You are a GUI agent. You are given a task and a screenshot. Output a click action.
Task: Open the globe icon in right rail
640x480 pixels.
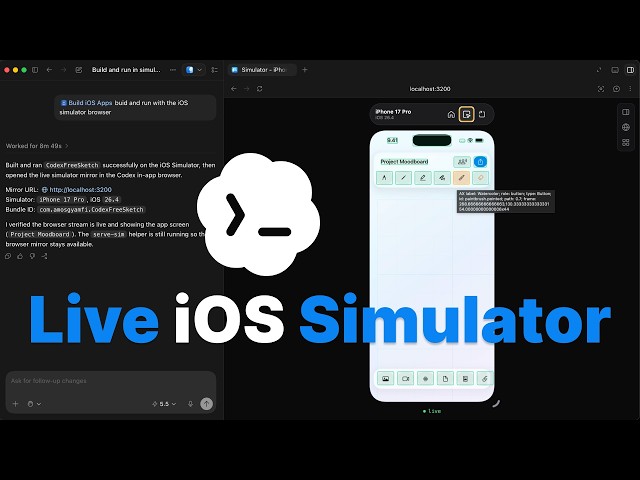pos(626,127)
